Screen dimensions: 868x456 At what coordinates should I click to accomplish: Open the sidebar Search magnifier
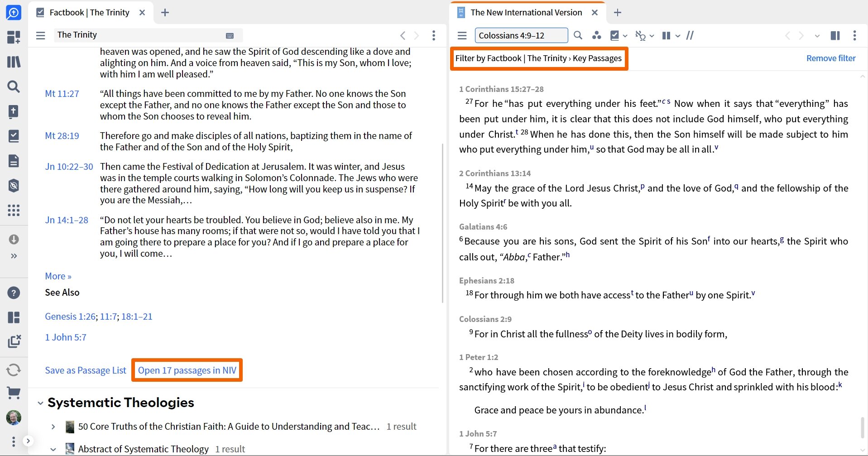click(x=14, y=86)
